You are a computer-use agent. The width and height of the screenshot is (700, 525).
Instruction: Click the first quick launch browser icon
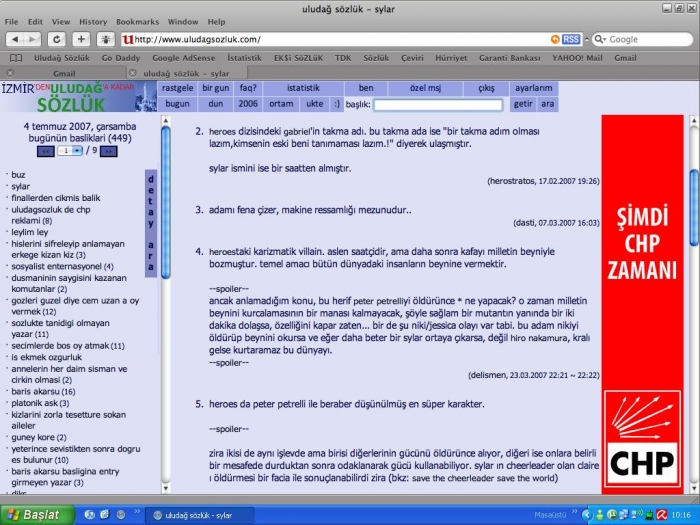point(89,515)
